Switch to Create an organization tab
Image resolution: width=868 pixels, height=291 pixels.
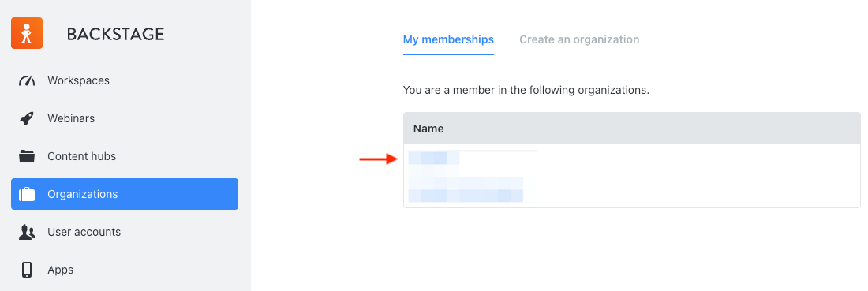[579, 40]
